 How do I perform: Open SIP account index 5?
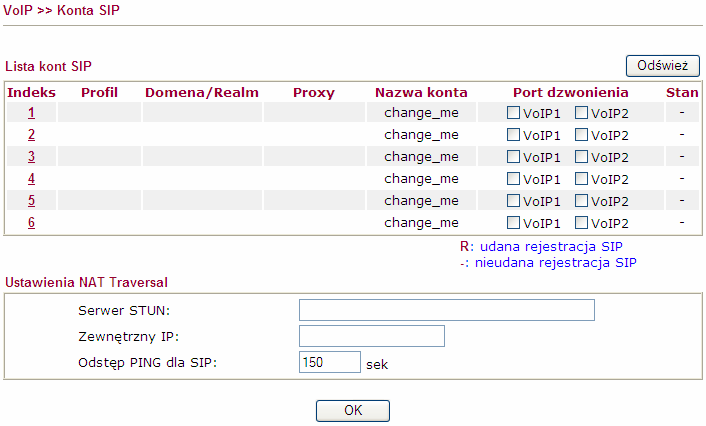click(31, 200)
